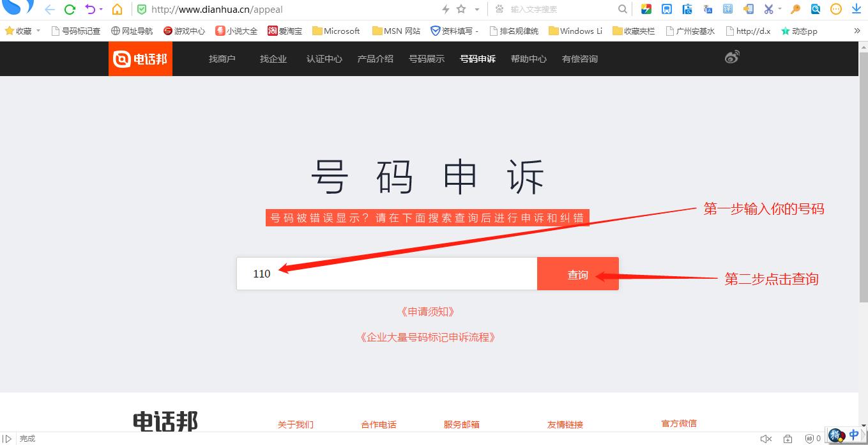Click the browser refresh icon
The image size is (868, 445).
tap(70, 10)
